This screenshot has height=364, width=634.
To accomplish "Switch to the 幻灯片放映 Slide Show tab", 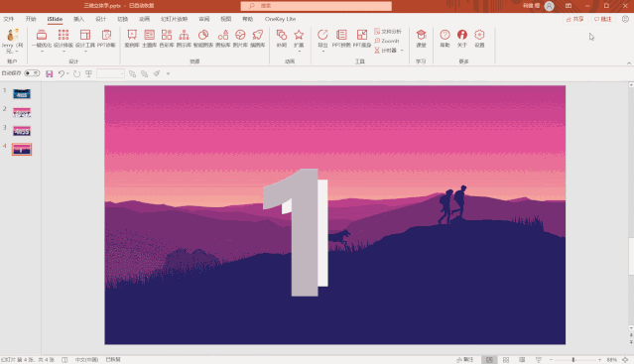I will tap(175, 19).
